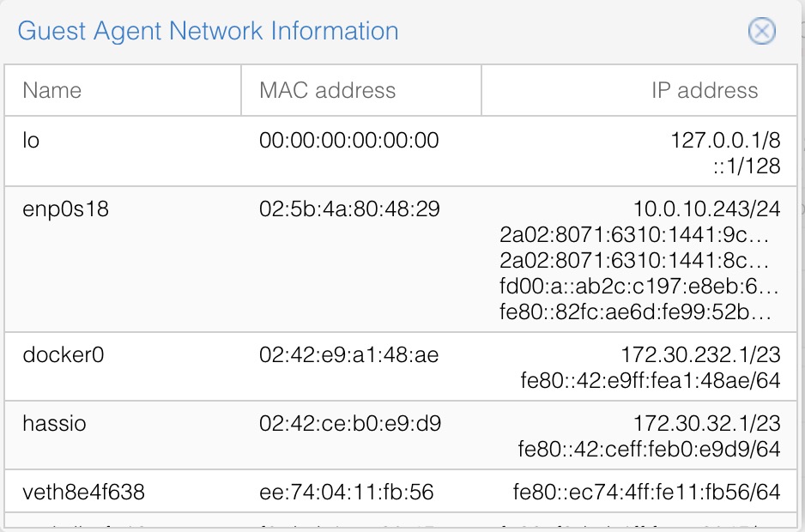805x532 pixels.
Task: Select the enp0s18 interface name
Action: 66,209
